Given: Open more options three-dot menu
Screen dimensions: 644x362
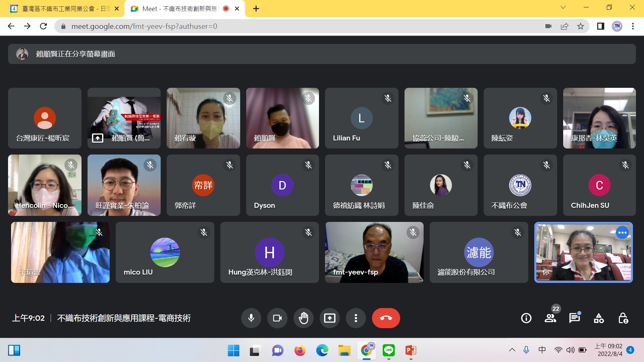Looking at the screenshot, I should tap(356, 318).
